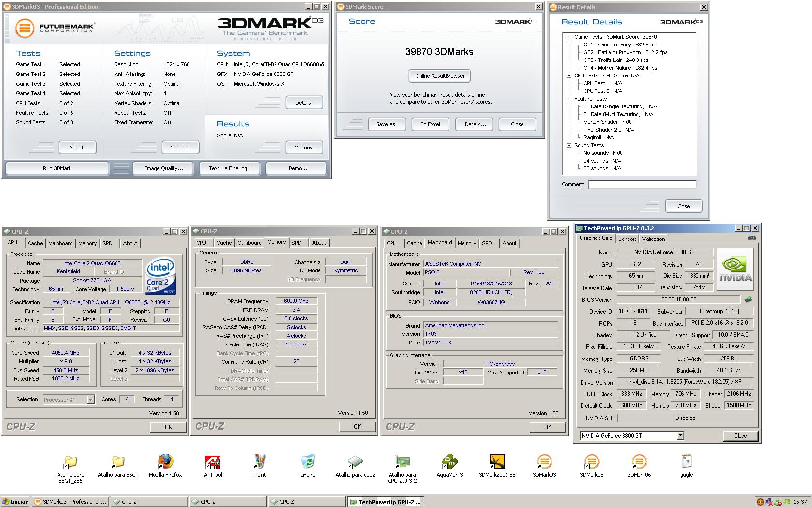Close the Result Details window with Close button
Image resolution: width=812 pixels, height=508 pixels.
683,206
